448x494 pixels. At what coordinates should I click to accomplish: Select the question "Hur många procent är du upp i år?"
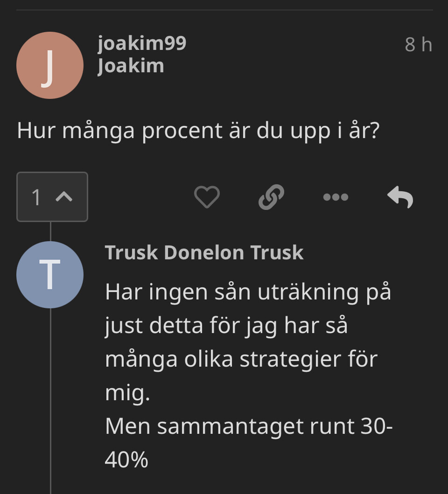(198, 131)
